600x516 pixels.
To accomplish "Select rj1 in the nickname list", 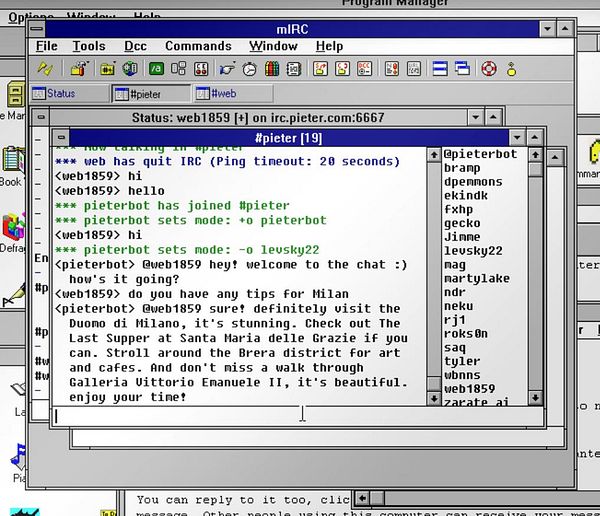I will point(455,320).
